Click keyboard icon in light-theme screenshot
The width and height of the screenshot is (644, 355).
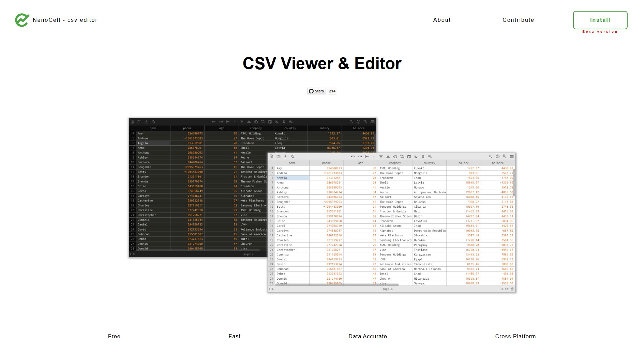pos(512,157)
